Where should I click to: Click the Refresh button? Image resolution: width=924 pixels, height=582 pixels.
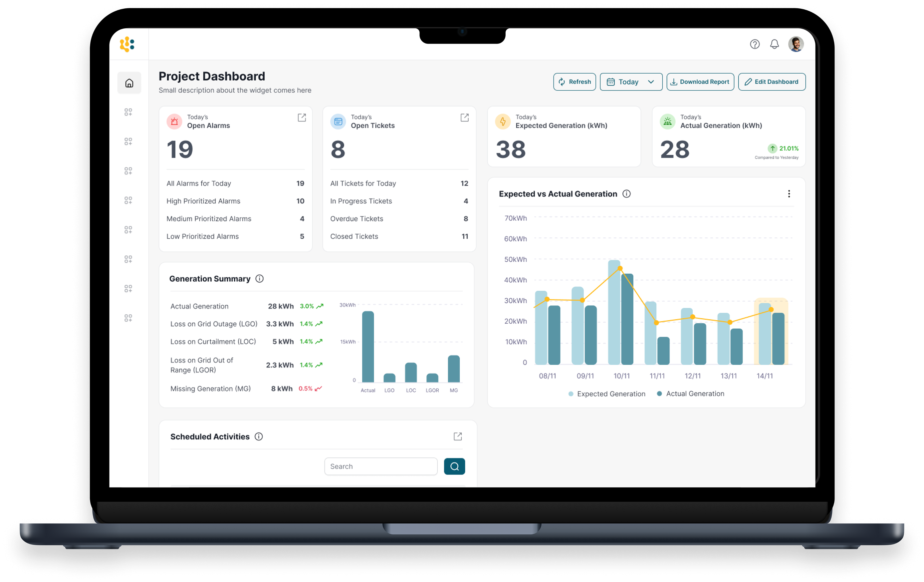(574, 82)
